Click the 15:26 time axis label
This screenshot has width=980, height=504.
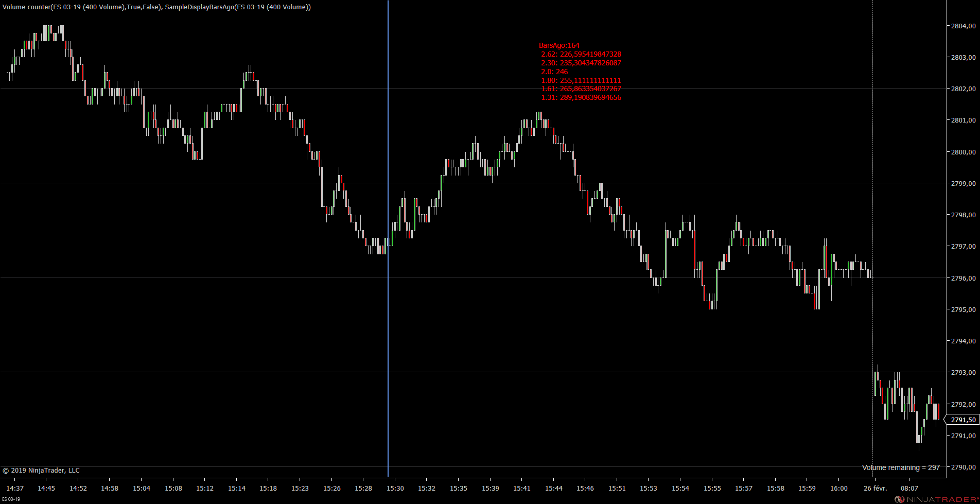tap(332, 488)
